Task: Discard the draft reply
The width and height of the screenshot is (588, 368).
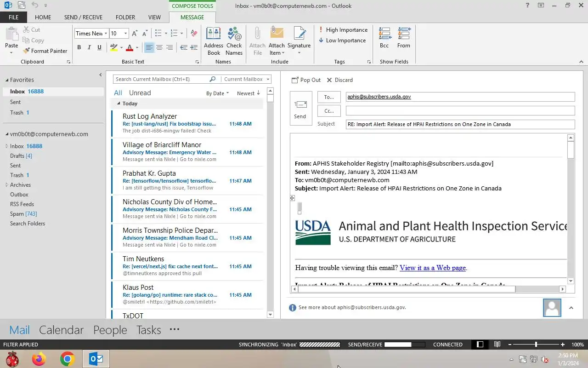Action: tap(340, 80)
